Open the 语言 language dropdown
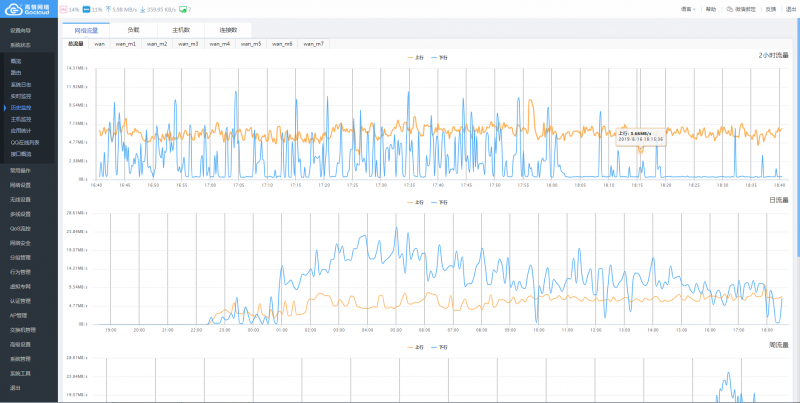The image size is (800, 403). point(688,9)
